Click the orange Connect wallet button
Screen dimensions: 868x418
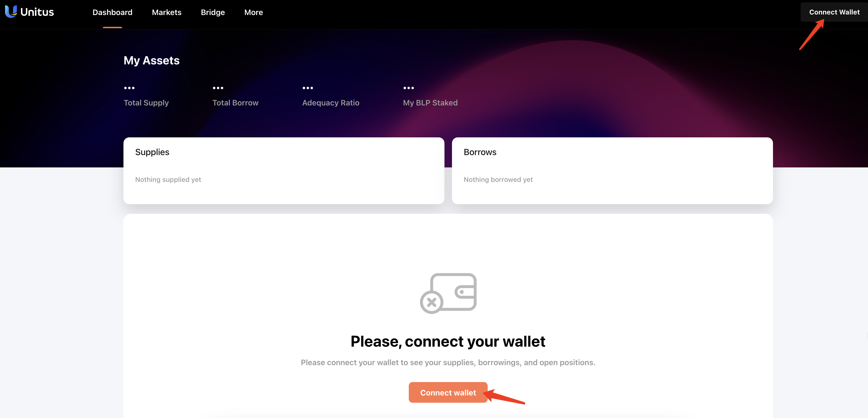click(x=447, y=393)
